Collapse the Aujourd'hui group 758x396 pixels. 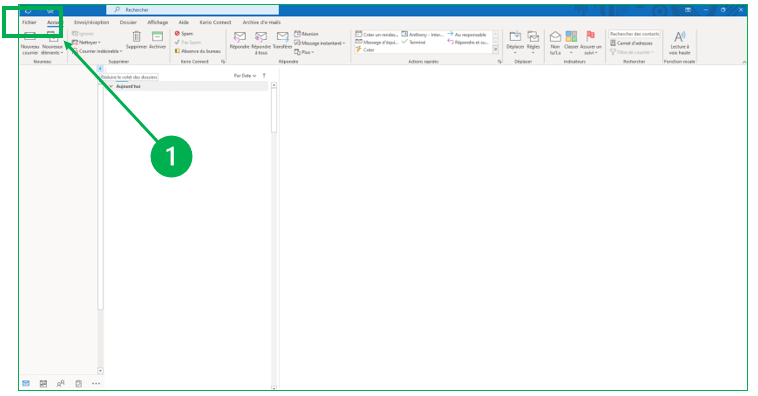point(111,86)
